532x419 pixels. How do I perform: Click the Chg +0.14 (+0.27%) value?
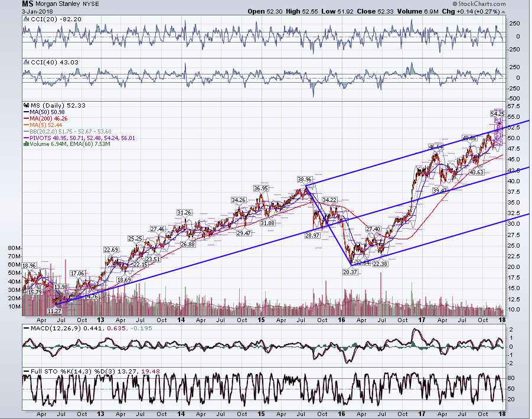click(471, 12)
